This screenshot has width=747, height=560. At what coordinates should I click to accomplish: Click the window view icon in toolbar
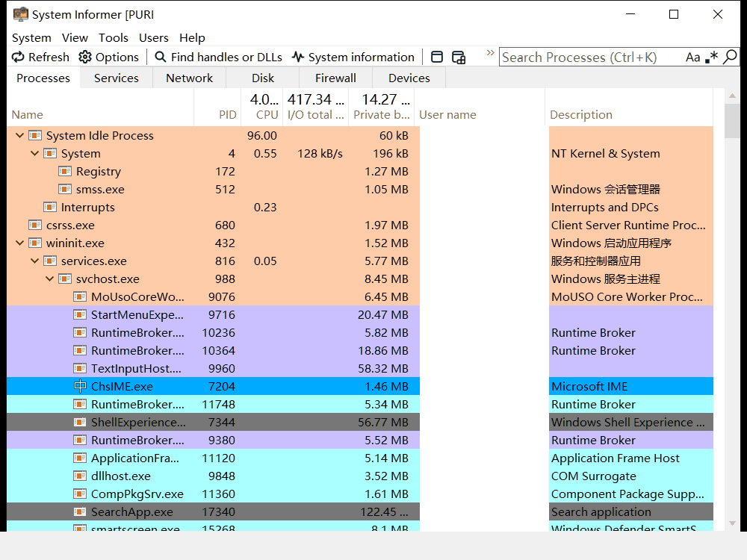point(437,57)
